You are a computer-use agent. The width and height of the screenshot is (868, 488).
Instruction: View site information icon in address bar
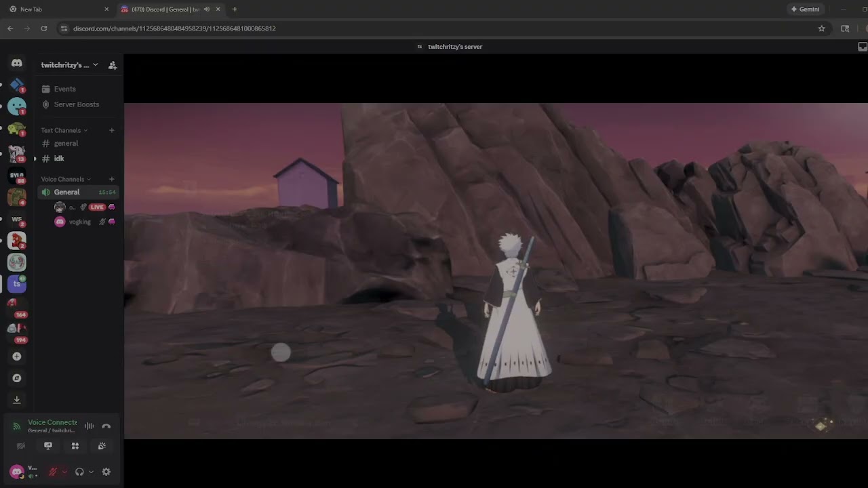(64, 28)
